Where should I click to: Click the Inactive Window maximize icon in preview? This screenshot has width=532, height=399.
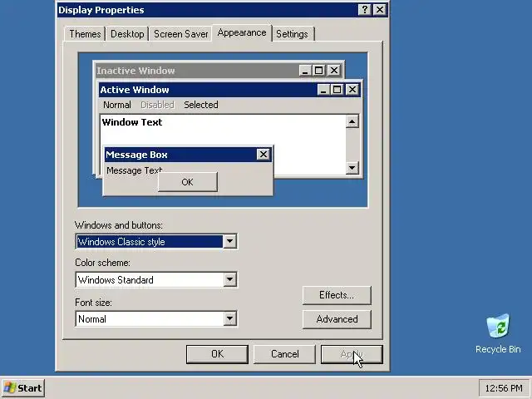[x=319, y=71]
